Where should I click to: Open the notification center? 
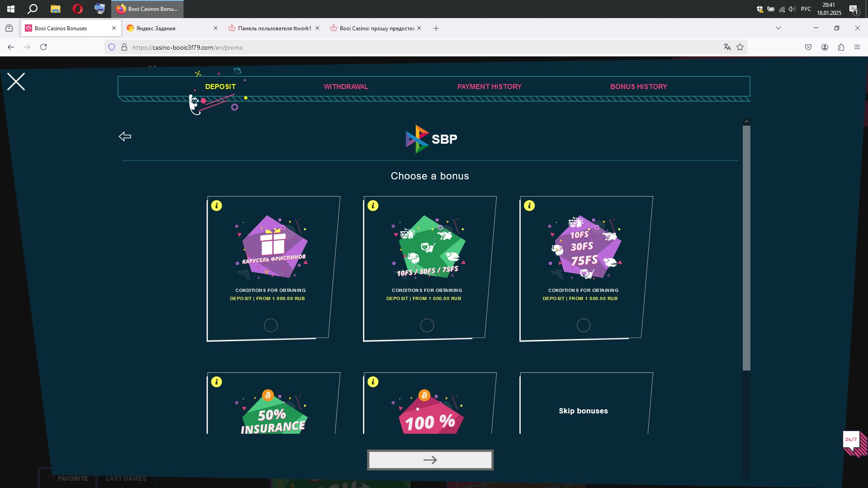[x=854, y=9]
